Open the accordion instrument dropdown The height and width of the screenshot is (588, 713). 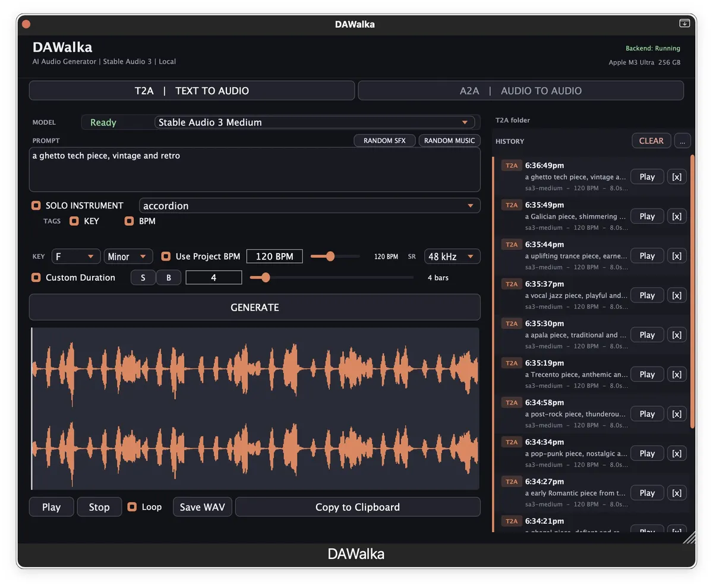click(x=310, y=206)
